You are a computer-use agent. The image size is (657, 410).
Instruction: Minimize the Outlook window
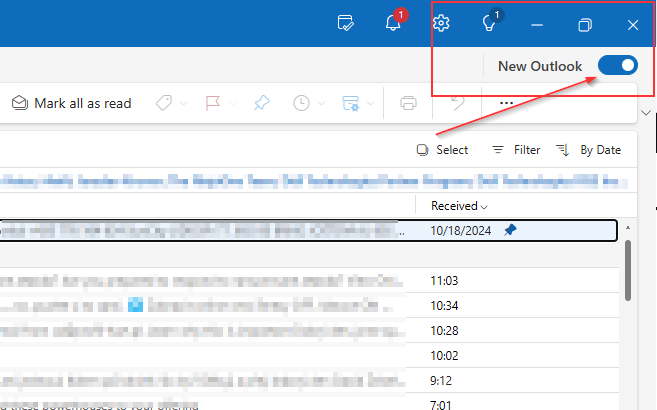[x=537, y=25]
